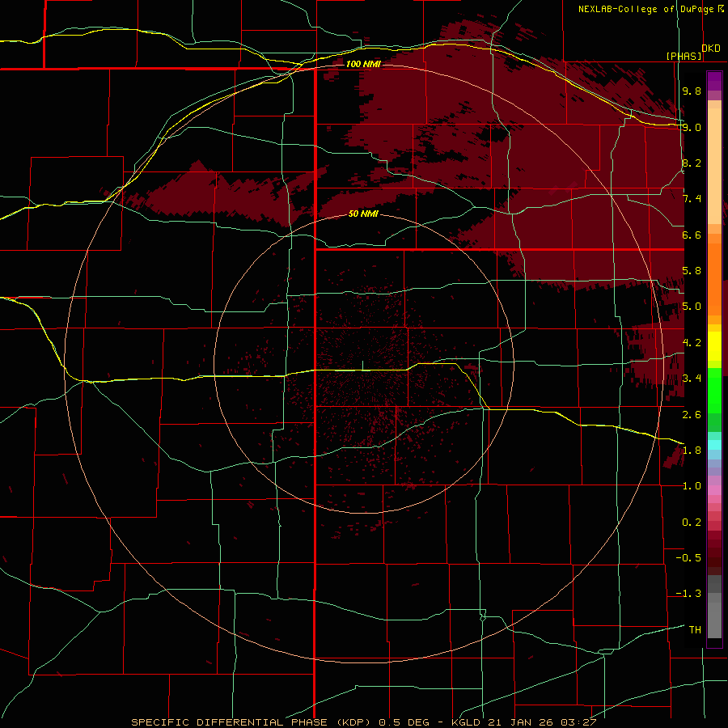Click the 0.2 color scale value

[x=692, y=523]
